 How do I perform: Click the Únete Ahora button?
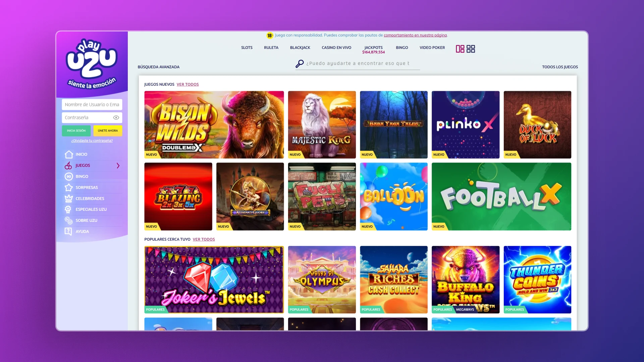tap(108, 131)
